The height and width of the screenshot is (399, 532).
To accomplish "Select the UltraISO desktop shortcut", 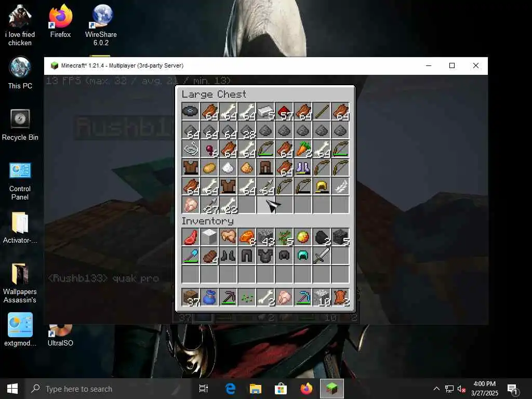I will pos(60,336).
